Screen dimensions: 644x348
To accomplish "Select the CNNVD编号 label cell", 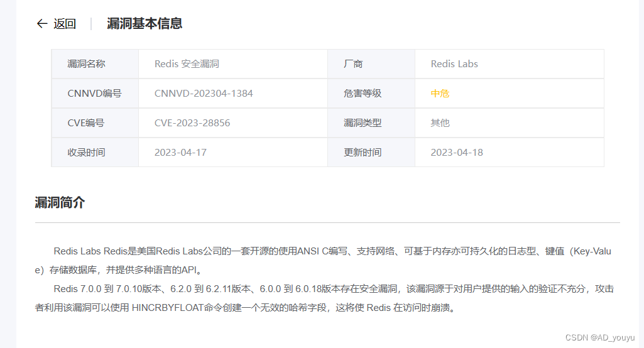I will (x=95, y=94).
